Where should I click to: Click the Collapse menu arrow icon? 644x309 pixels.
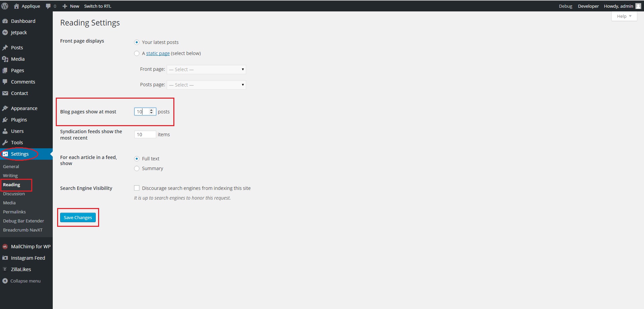click(5, 281)
